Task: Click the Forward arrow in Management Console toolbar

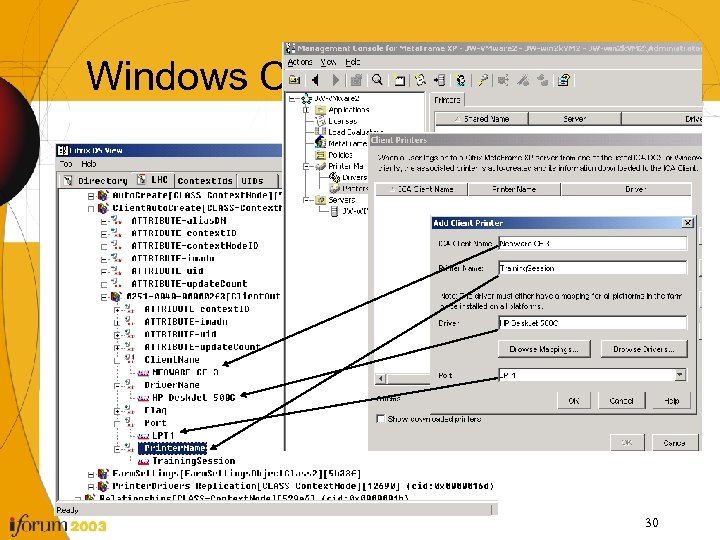Action: [x=336, y=80]
